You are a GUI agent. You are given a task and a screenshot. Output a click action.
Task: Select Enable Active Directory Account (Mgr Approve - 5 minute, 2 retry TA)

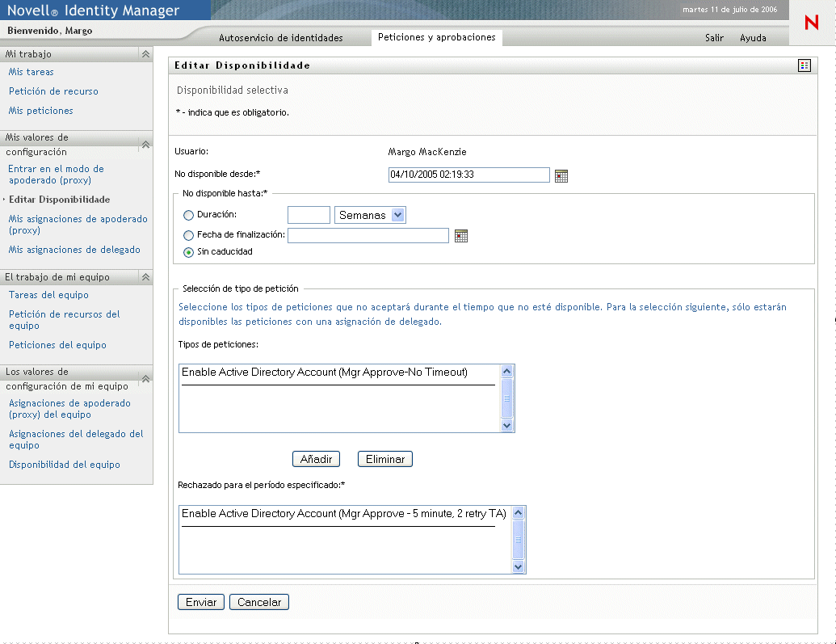[344, 513]
